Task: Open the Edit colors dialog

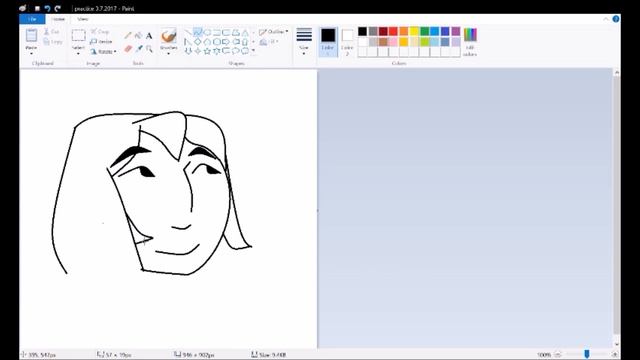Action: pos(470,42)
